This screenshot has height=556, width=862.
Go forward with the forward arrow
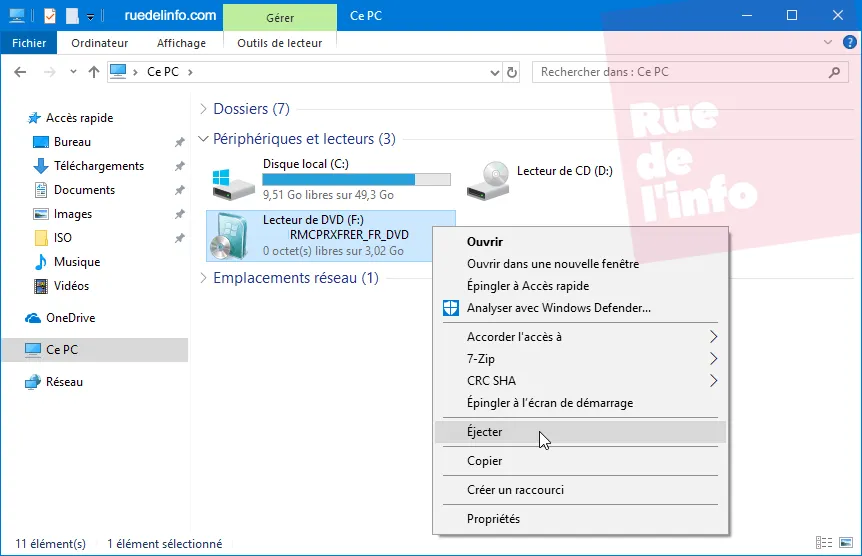point(49,72)
